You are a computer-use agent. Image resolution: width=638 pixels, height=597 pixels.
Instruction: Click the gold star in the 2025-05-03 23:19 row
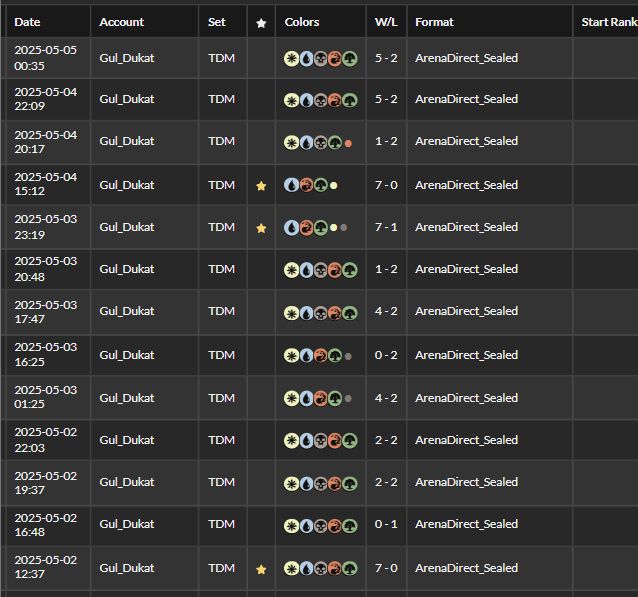tap(261, 228)
